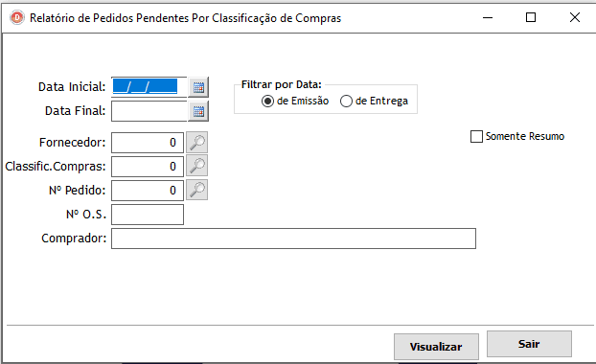Focus the wide Comprador text field
The height and width of the screenshot is (364, 596).
[293, 239]
